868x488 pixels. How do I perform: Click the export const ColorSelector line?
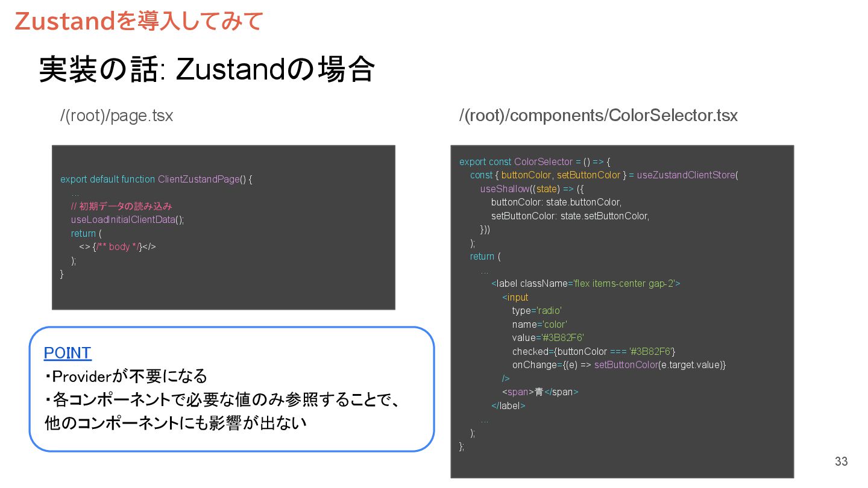(x=535, y=161)
